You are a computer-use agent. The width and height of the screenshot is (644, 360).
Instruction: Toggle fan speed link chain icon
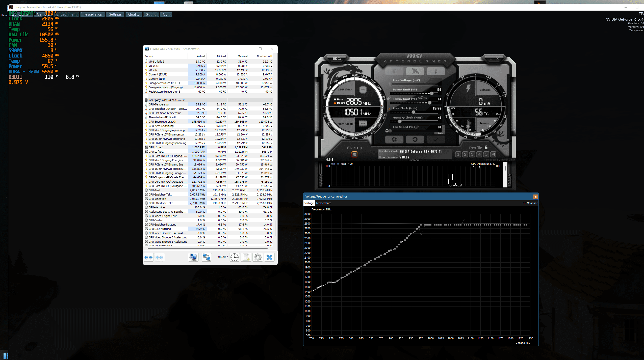point(417,127)
